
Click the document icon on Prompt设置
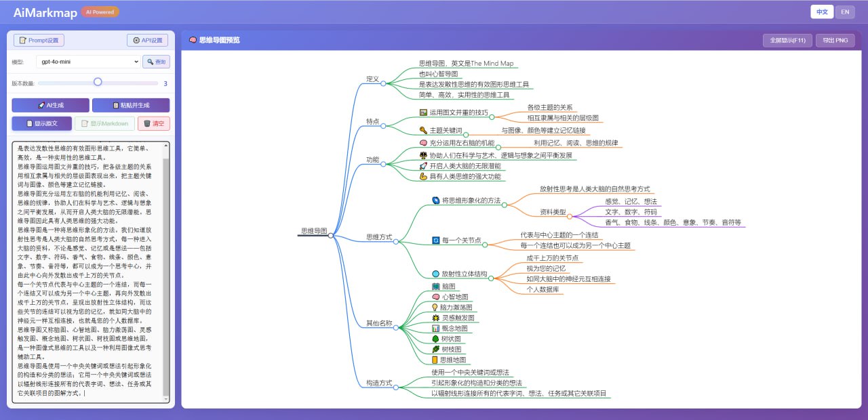click(x=22, y=39)
